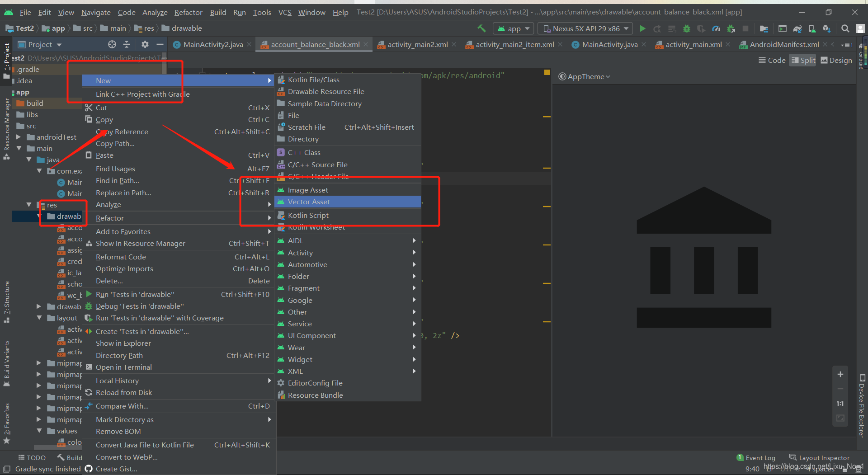Open the SDK Manager icon
This screenshot has width=868, height=475.
pos(827,28)
